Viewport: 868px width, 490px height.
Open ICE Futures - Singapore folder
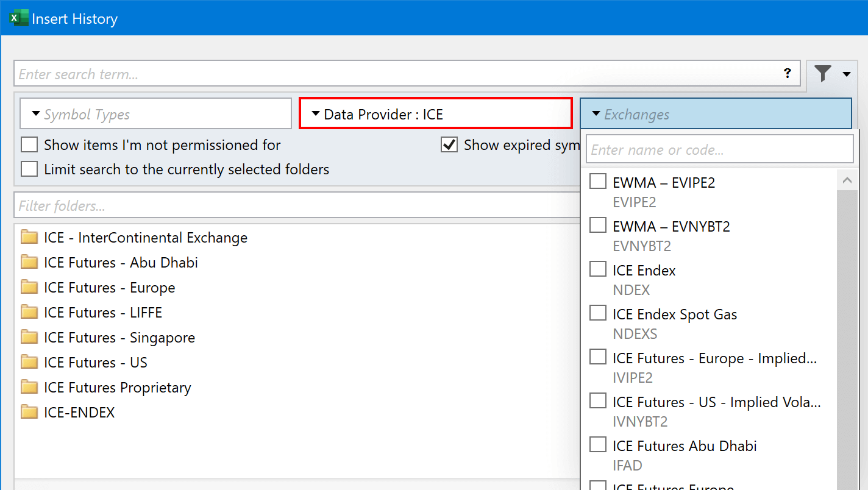[x=119, y=338]
